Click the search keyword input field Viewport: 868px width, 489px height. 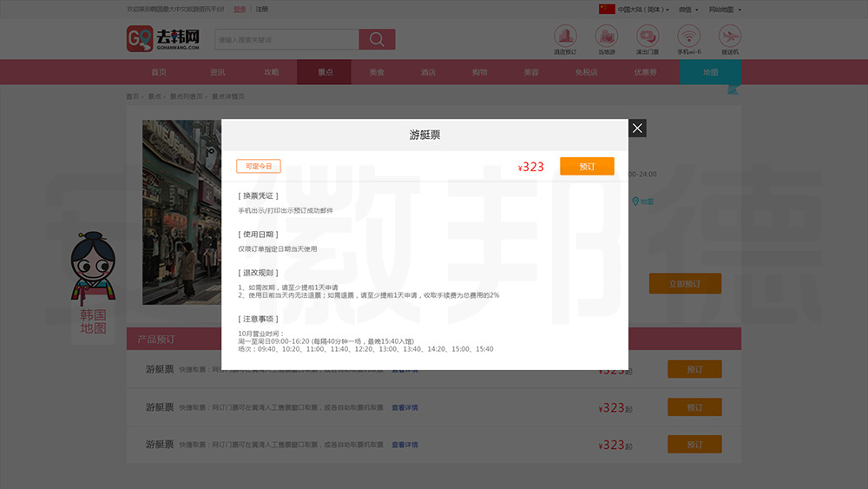coord(286,40)
